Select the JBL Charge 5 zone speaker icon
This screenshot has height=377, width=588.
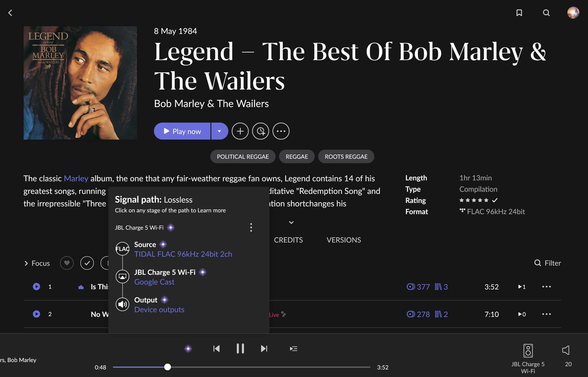click(528, 351)
